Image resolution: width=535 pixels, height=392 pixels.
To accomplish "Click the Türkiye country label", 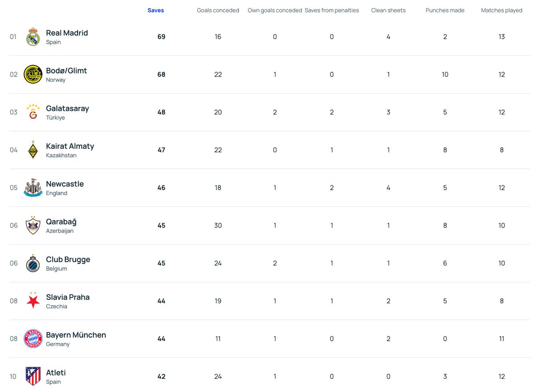I will (x=55, y=118).
